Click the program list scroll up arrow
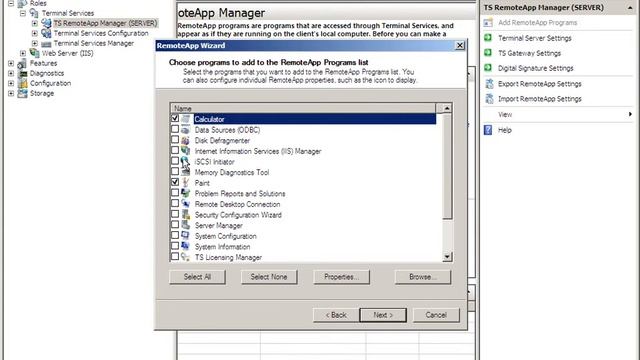640x360 pixels. pyautogui.click(x=447, y=108)
